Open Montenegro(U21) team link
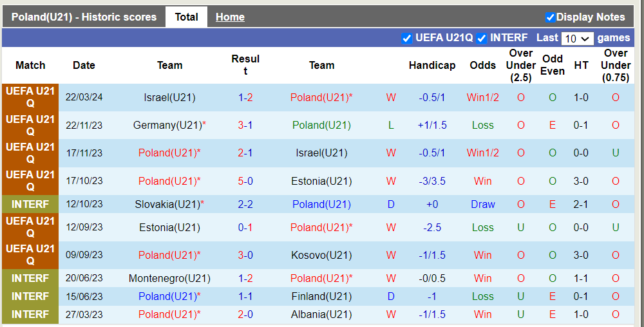This screenshot has width=644, height=327. point(169,278)
